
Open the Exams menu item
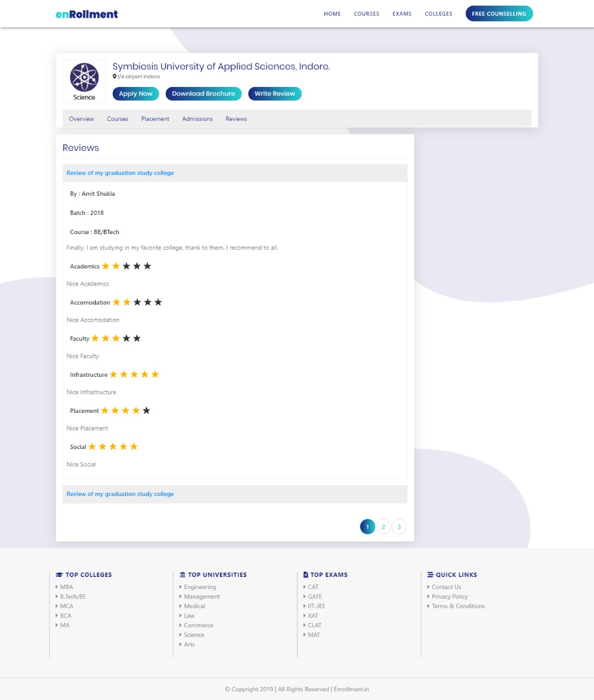[x=402, y=14]
